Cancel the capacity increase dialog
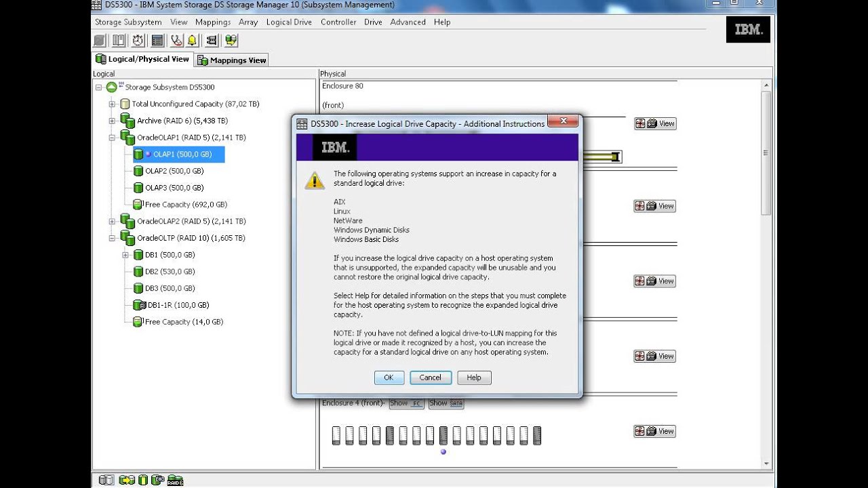This screenshot has height=488, width=868. [x=430, y=378]
